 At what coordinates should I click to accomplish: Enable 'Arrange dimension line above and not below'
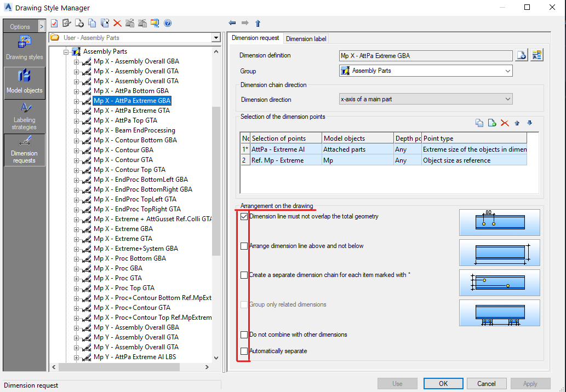tap(244, 246)
